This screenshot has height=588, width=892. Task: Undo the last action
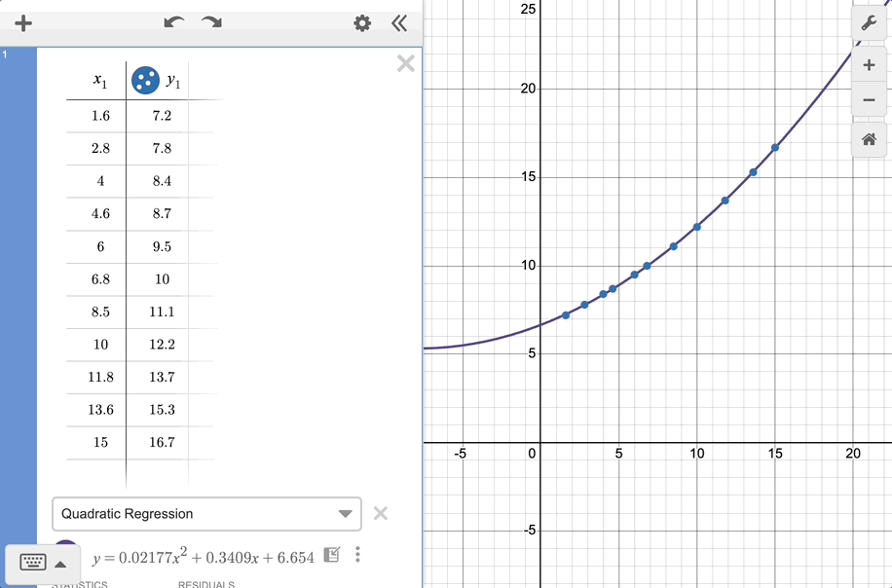[x=174, y=22]
